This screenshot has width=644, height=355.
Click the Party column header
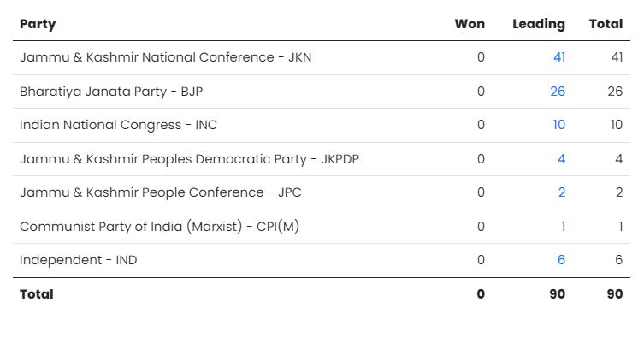38,24
